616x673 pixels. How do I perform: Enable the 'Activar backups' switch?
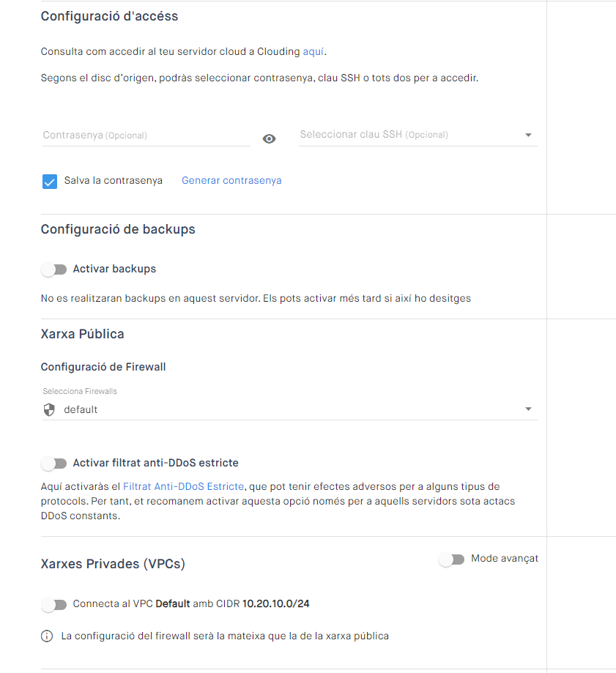click(x=54, y=269)
